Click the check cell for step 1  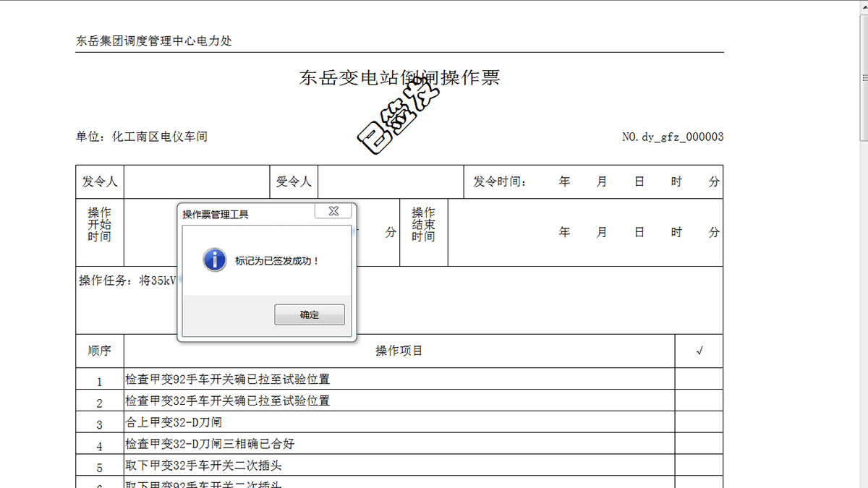click(x=699, y=380)
